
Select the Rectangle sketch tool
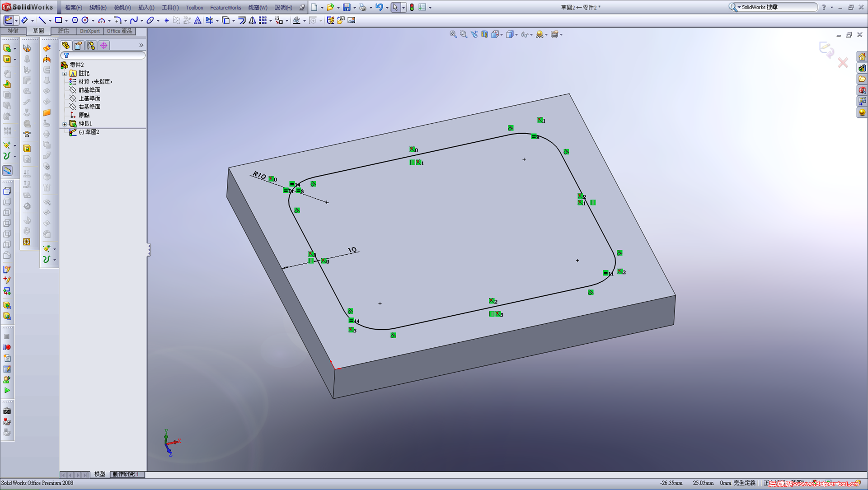[58, 20]
